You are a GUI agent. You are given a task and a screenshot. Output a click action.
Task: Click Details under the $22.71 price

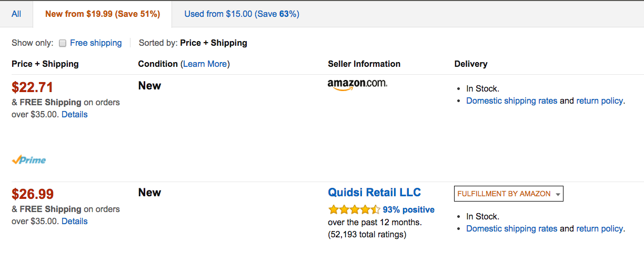[75, 114]
